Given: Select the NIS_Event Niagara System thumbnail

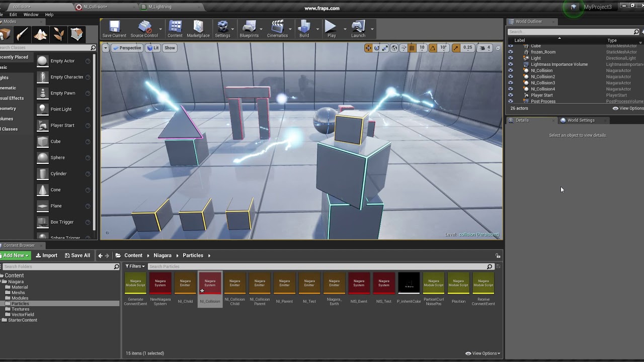Looking at the screenshot, I should (x=359, y=284).
